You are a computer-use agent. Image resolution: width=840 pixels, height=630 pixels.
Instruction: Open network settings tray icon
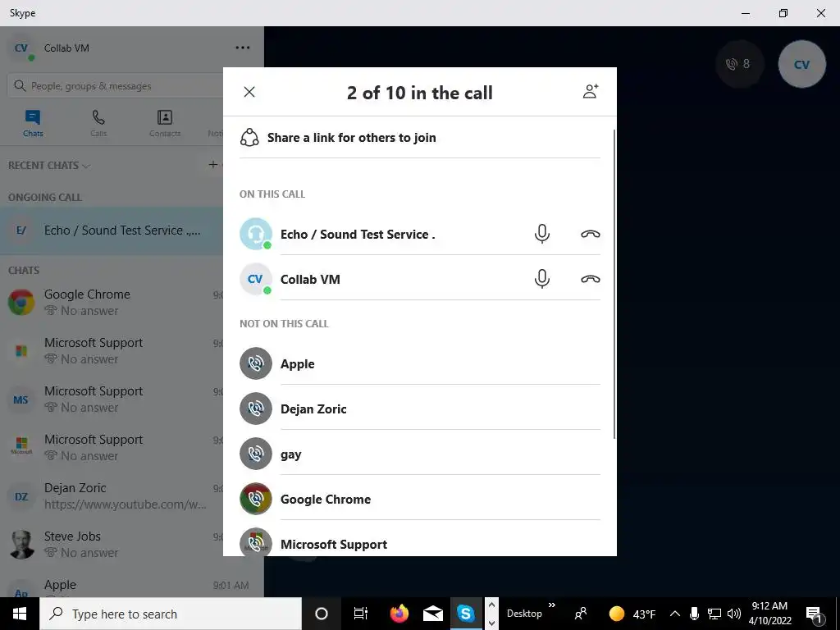pos(714,614)
